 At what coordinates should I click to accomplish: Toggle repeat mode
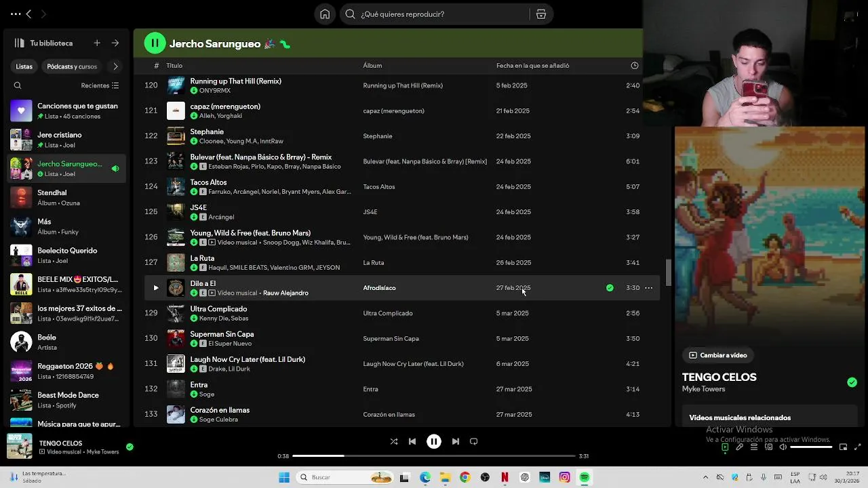(x=474, y=441)
